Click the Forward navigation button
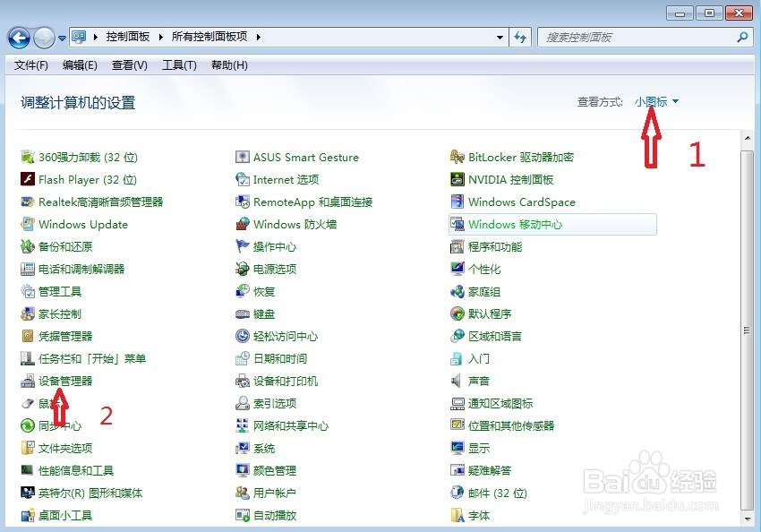This screenshot has height=532, width=761. coord(44,38)
